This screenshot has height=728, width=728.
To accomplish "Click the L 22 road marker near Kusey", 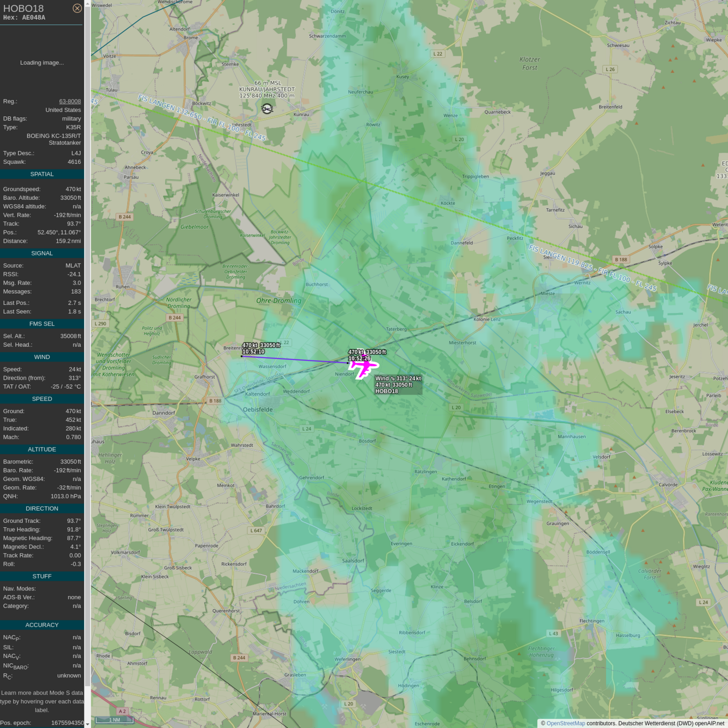I will click(438, 54).
